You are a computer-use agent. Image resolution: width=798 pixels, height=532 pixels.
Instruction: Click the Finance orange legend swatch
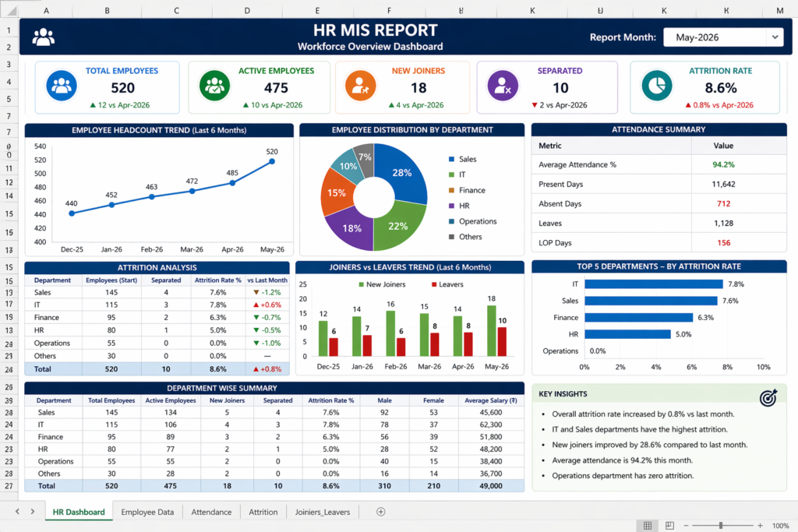451,190
